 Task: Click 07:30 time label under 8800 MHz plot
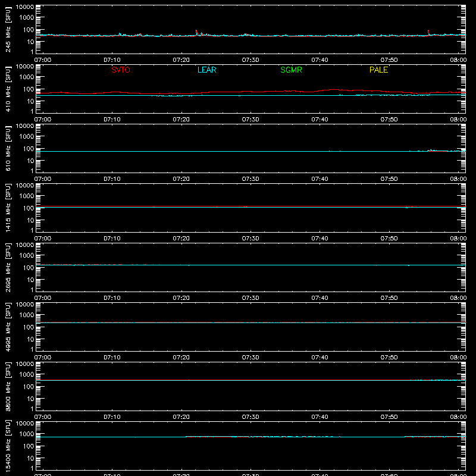[250, 417]
